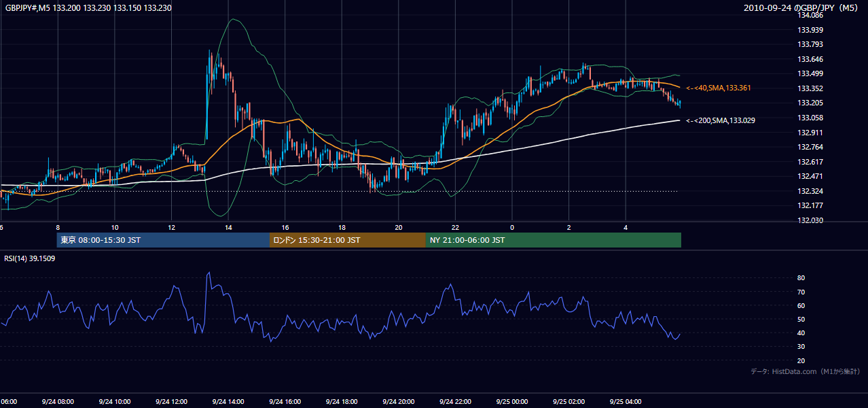Click hour label 18 under price chart
The height and width of the screenshot is (408, 868).
[342, 227]
